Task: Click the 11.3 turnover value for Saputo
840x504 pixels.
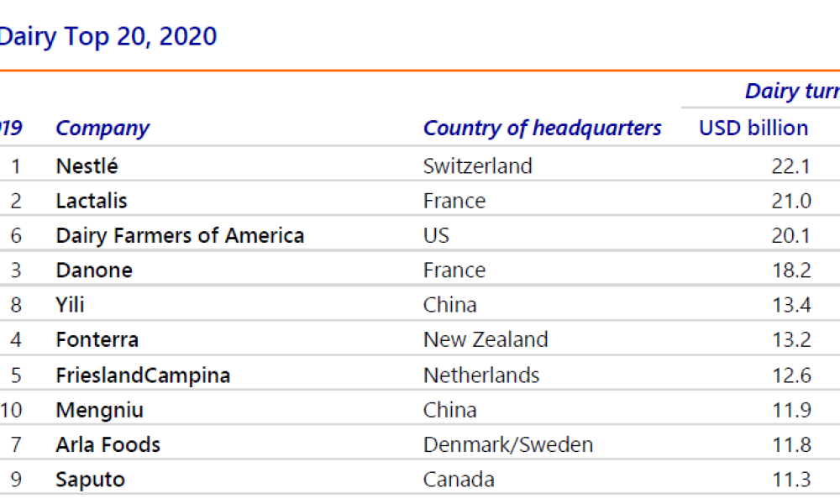Action: [x=790, y=480]
